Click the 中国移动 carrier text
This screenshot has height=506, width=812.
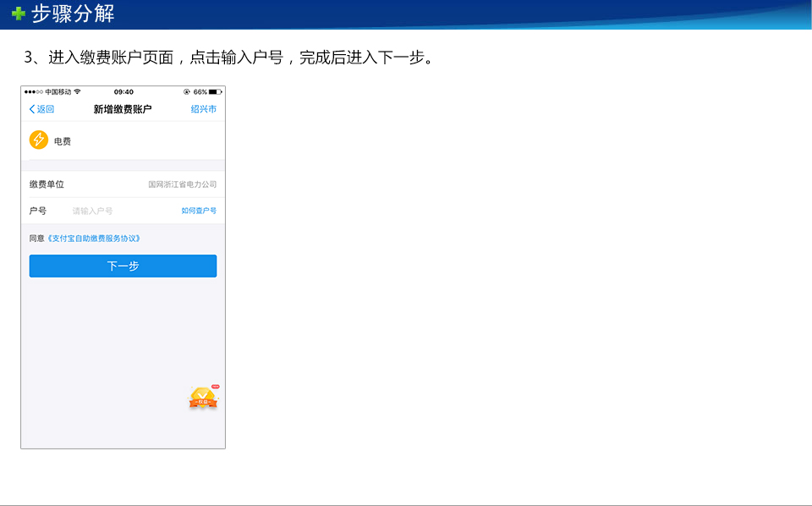click(58, 91)
